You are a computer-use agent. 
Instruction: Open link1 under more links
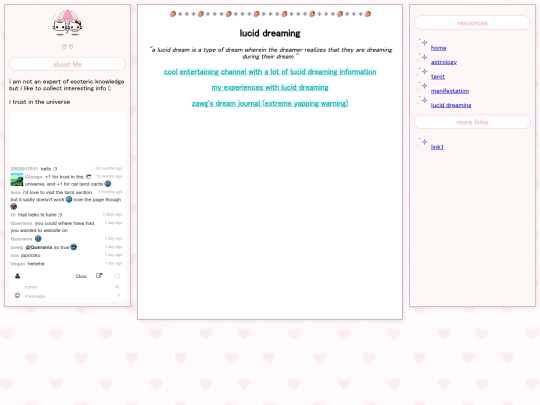click(x=437, y=147)
